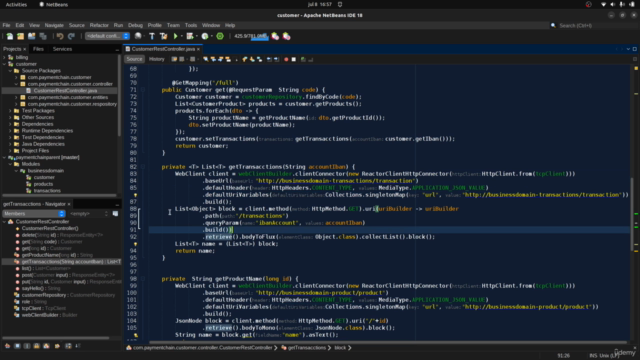Open the Members combo box in Navigator
The image size is (640, 360).
(x=34, y=213)
